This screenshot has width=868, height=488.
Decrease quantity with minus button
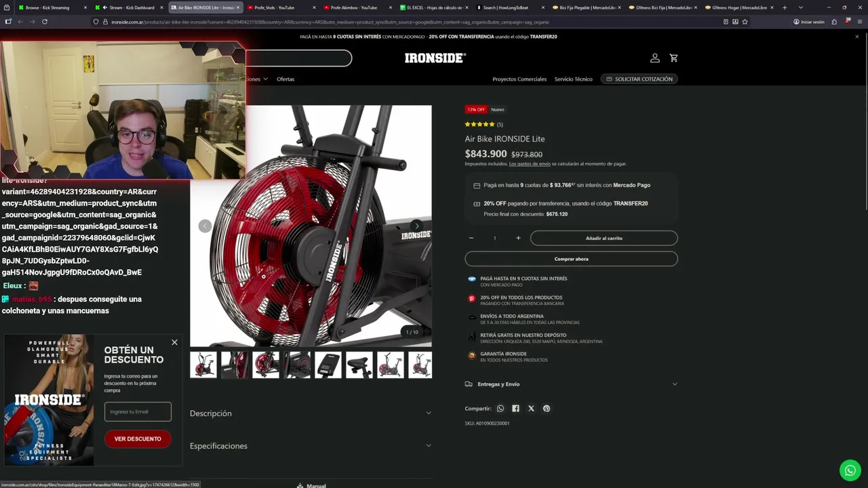coord(471,238)
